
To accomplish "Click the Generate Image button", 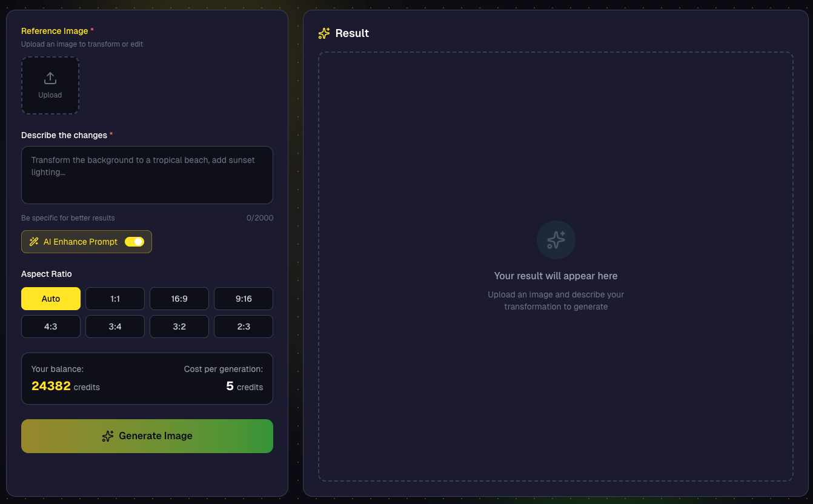I will [147, 436].
